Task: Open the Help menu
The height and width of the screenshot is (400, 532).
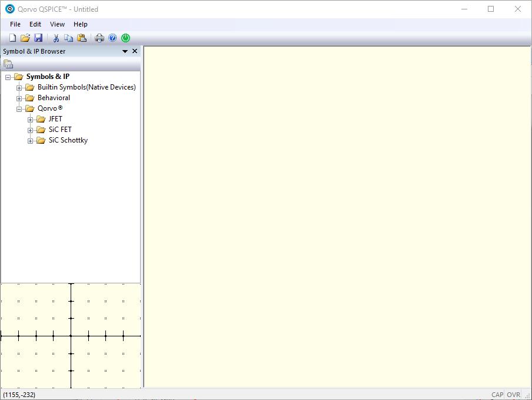Action: point(81,24)
